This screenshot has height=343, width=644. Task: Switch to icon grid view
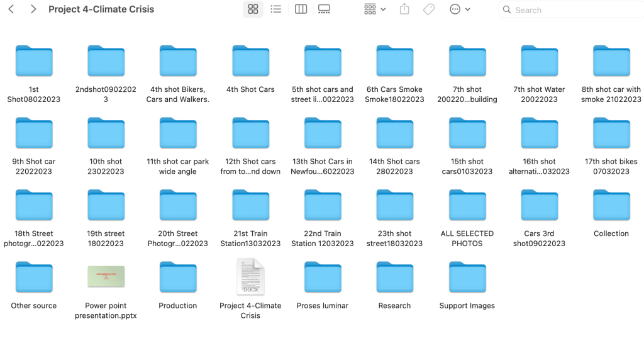coord(253,9)
